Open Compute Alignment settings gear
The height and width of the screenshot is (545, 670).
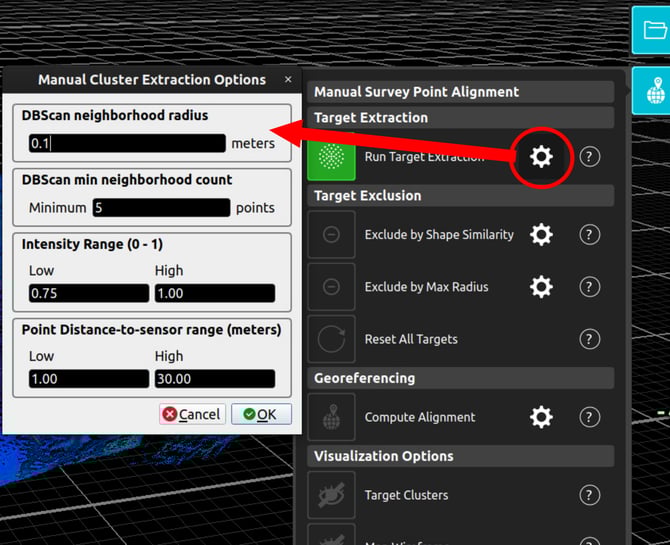(541, 417)
